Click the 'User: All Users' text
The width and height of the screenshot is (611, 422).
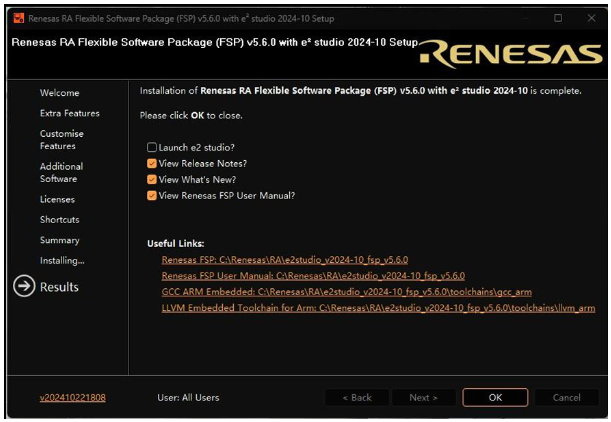[188, 397]
